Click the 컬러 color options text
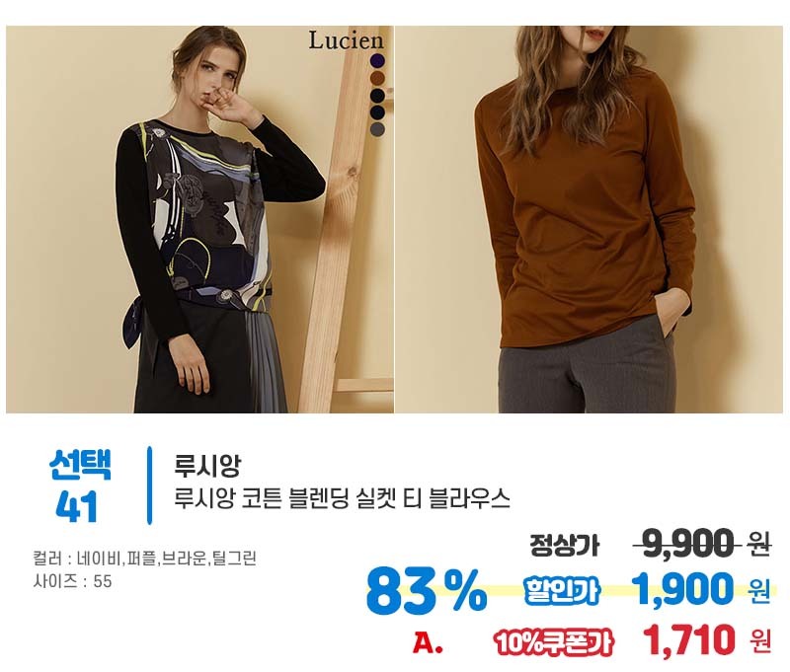 tap(144, 558)
